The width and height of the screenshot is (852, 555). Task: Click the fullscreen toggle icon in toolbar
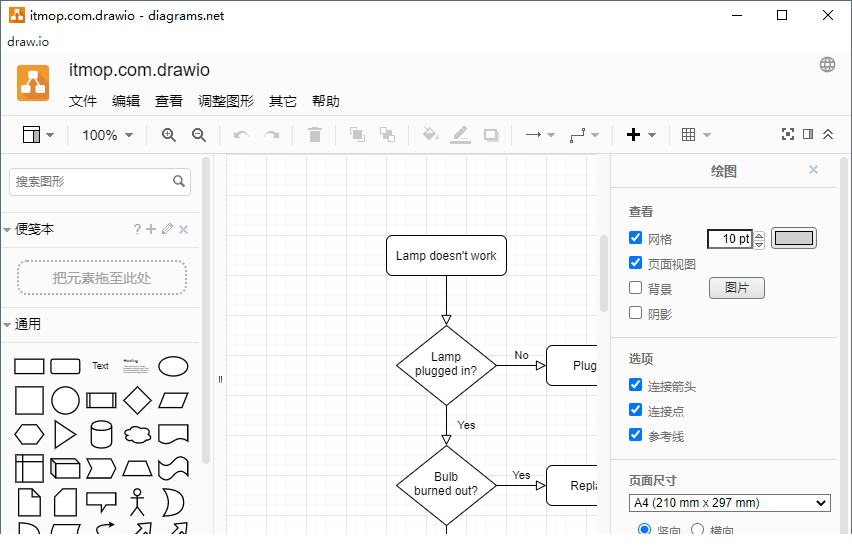[788, 135]
